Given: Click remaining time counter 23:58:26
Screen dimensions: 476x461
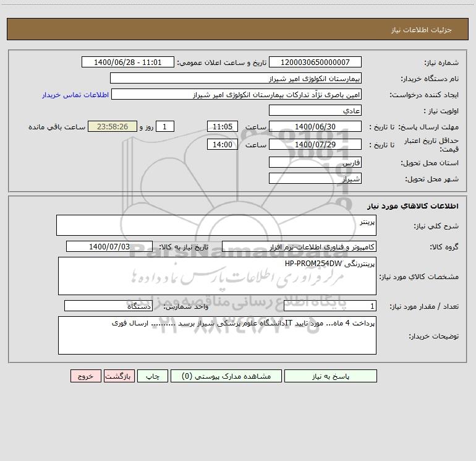Looking at the screenshot, I should (x=113, y=126).
